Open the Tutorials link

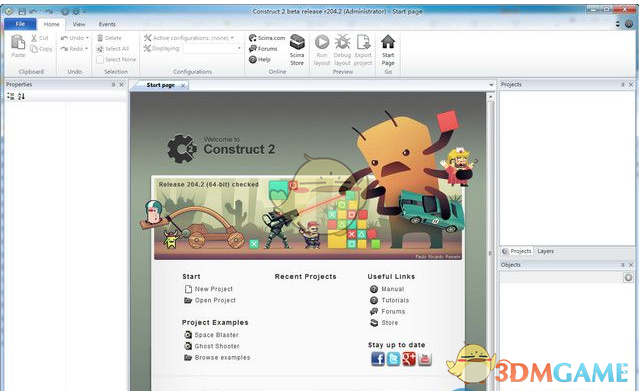395,300
